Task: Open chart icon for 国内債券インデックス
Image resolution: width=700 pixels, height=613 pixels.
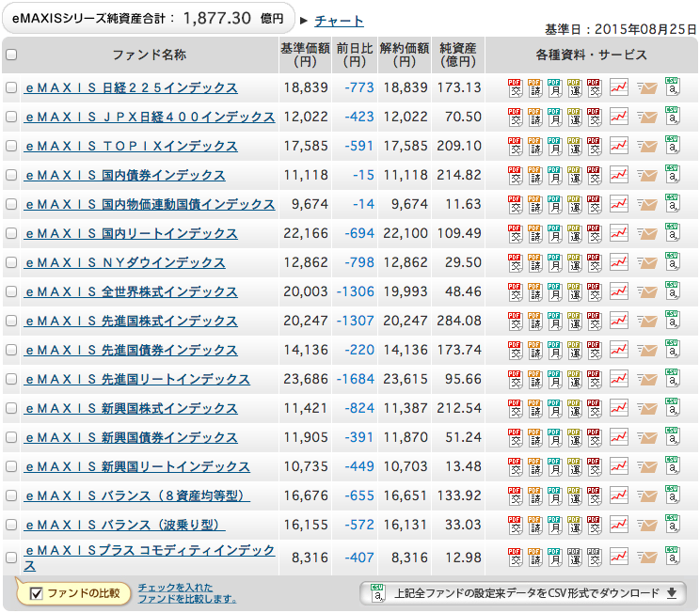Action: point(619,175)
